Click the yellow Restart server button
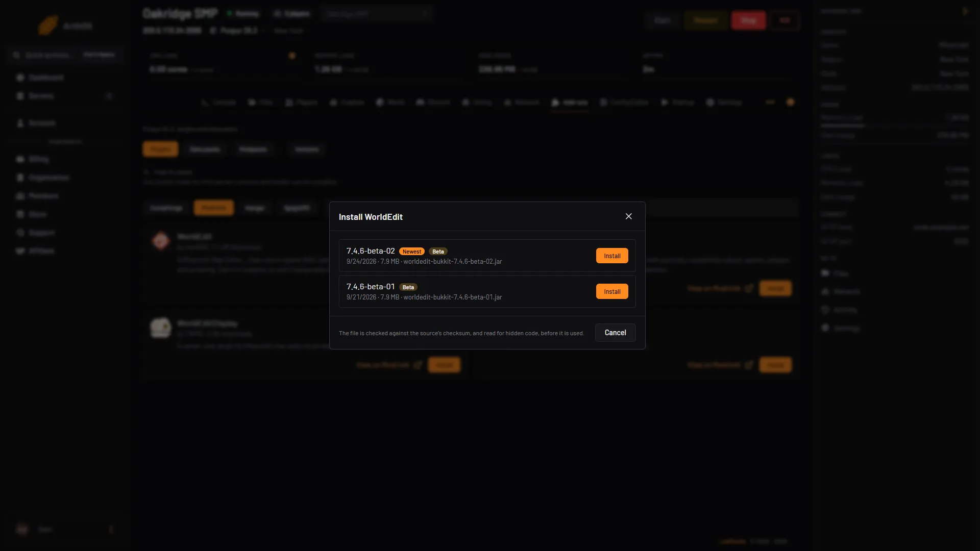The width and height of the screenshot is (980, 551). pos(706,20)
